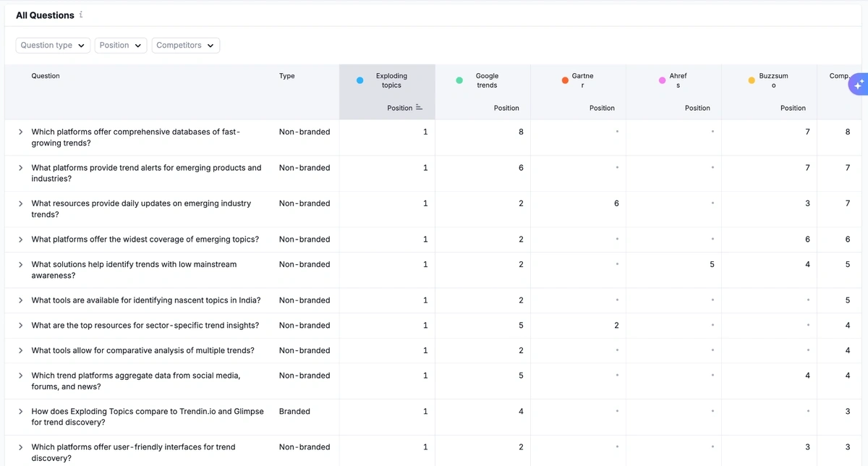868x466 pixels.
Task: Click question about sector-specific trend insights
Action: (x=145, y=325)
